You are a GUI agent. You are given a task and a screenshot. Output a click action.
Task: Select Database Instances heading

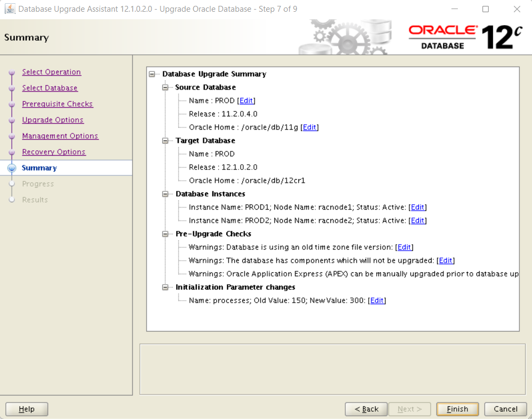point(210,194)
